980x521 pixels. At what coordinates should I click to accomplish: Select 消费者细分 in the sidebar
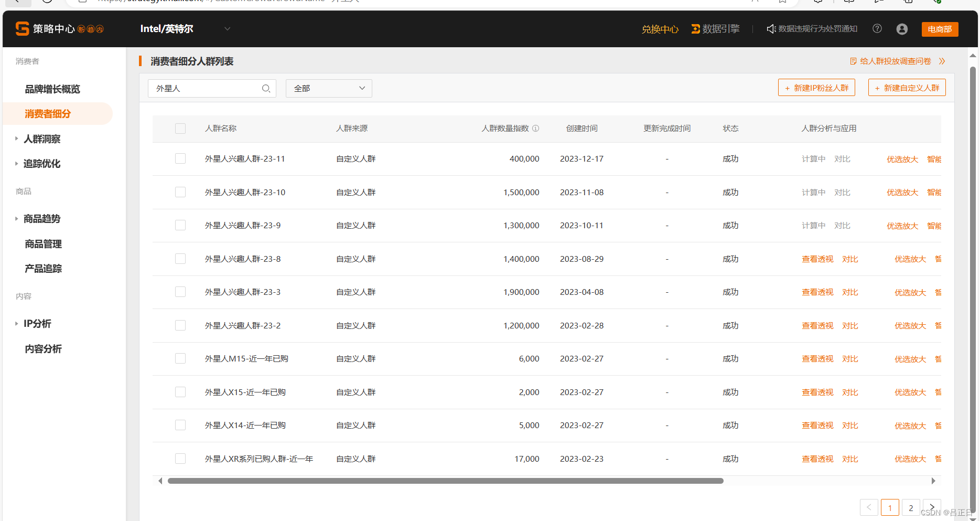click(58, 114)
